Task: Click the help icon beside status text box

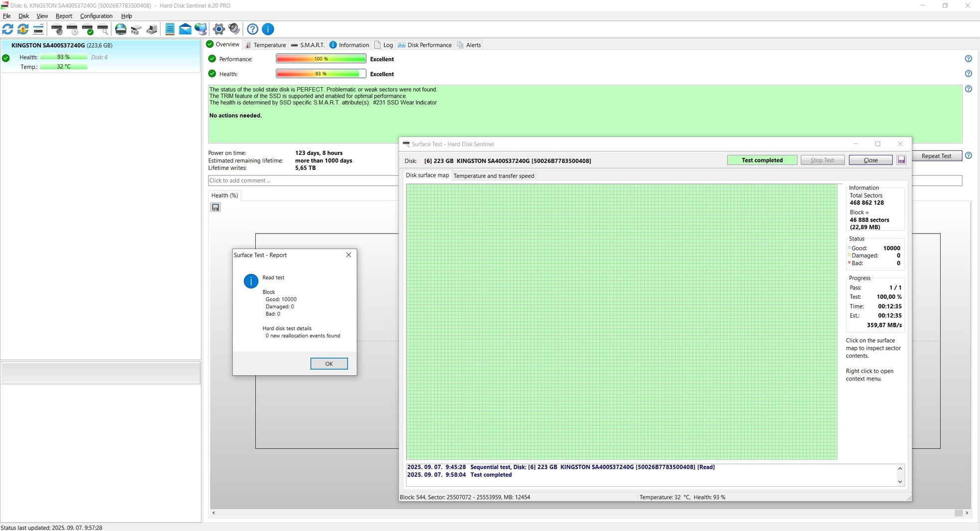Action: pos(968,89)
